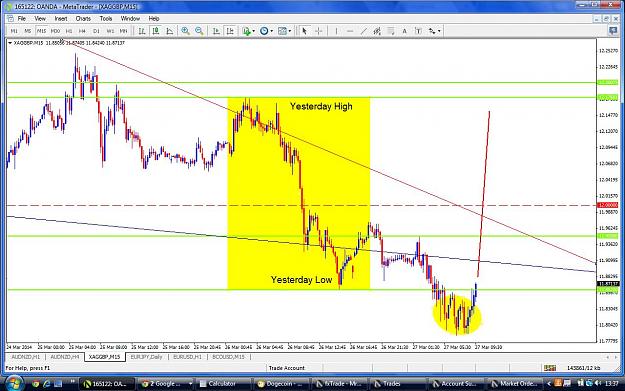Open the Periods clock button
Image resolution: width=625 pixels, height=391 pixels.
tap(264, 31)
